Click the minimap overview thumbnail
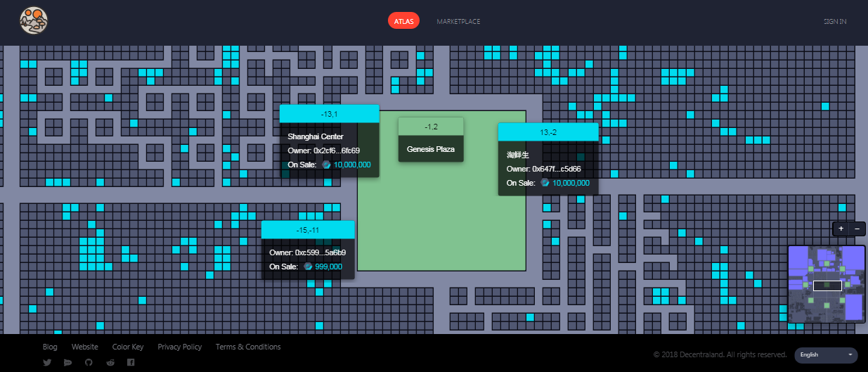Screen dimensions: 868x372 click(827, 284)
